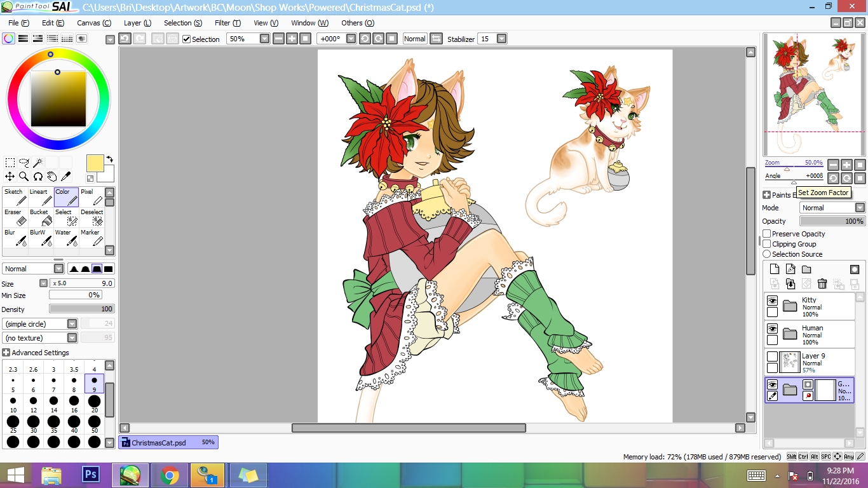
Task: Select the Selection Source option
Action: 767,254
